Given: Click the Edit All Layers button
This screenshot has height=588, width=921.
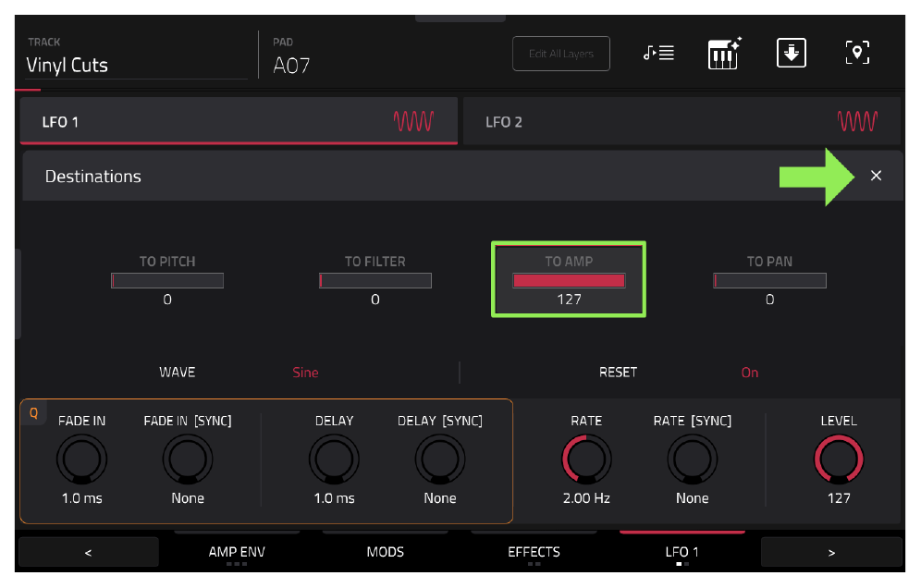Looking at the screenshot, I should point(561,54).
